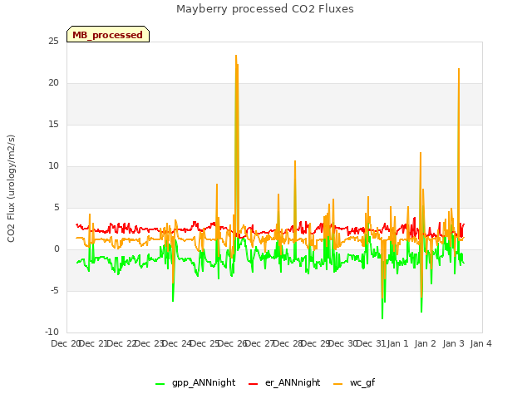Viewport: 532px width, 399px height.
Task: Click the orange wc_gf legend color marker
Action: coord(338,384)
